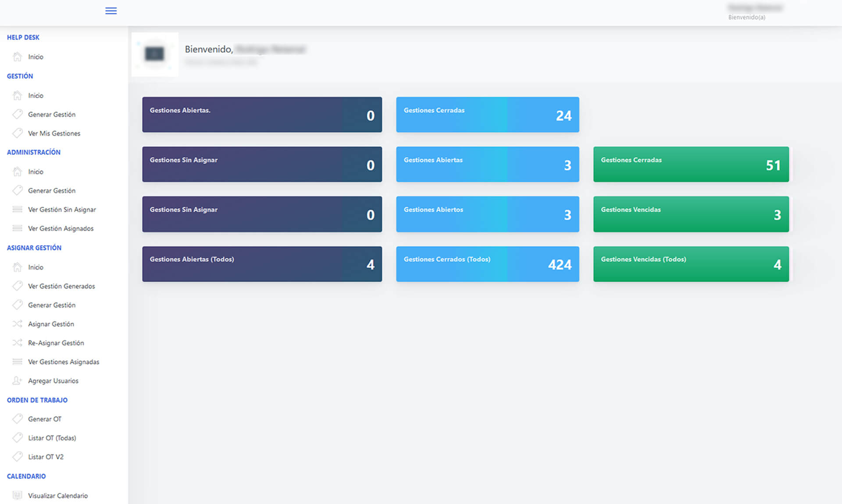The height and width of the screenshot is (504, 842).
Task: Open Ver Gestión Sin Asignar
Action: tap(62, 209)
